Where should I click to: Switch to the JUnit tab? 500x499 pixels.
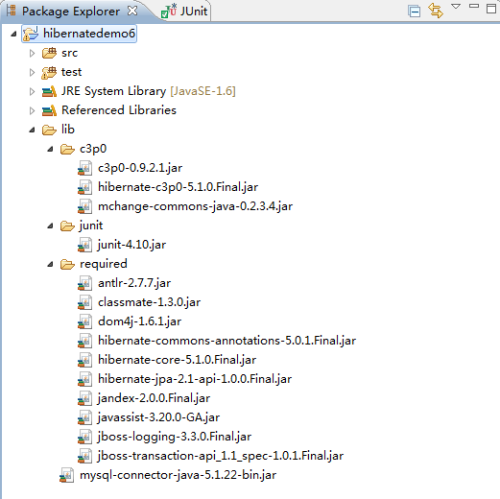(185, 11)
